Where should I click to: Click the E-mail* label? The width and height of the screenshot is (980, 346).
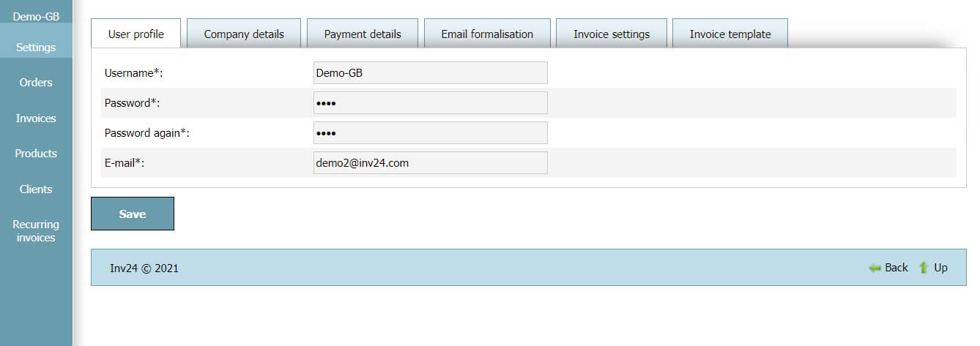tap(125, 163)
